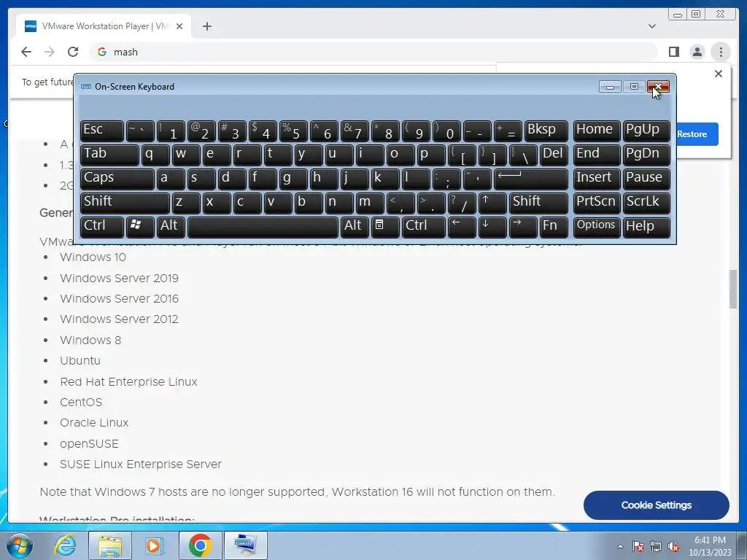Screen dimensions: 747x560
Task: Click the number 5 key
Action: point(293,131)
